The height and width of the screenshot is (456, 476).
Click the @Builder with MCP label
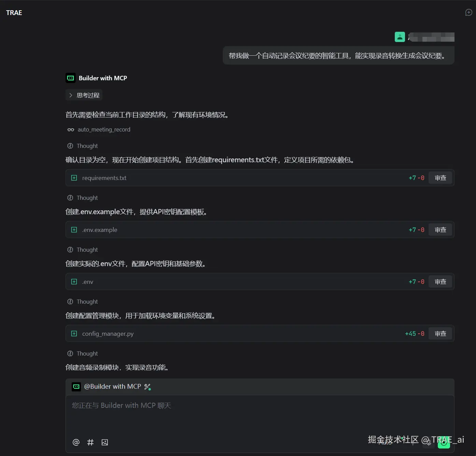click(x=113, y=387)
